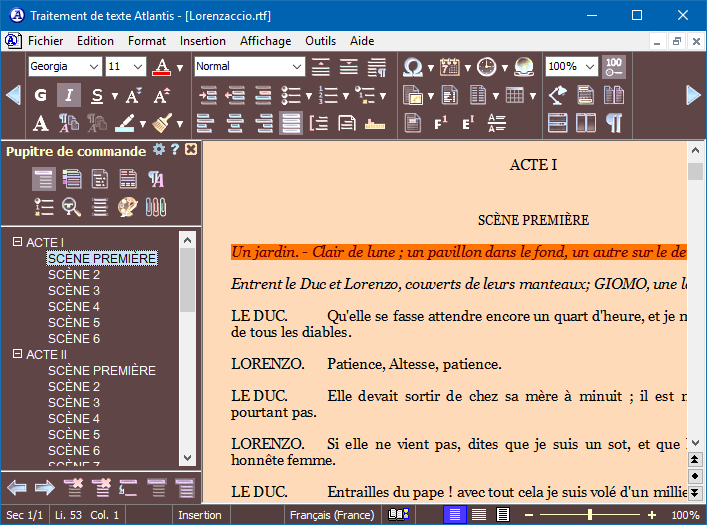Toggle paragraph marks display (pilcrow)
707x525 pixels.
coord(614,123)
